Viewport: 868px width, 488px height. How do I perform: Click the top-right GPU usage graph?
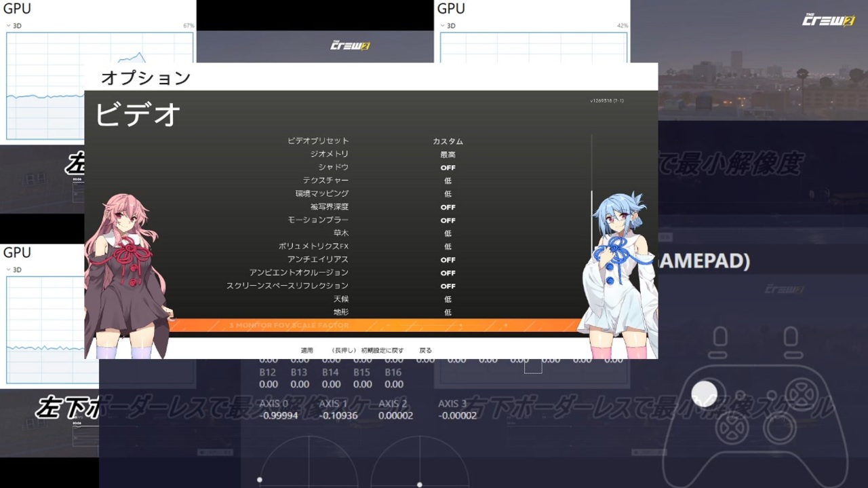[x=534, y=48]
